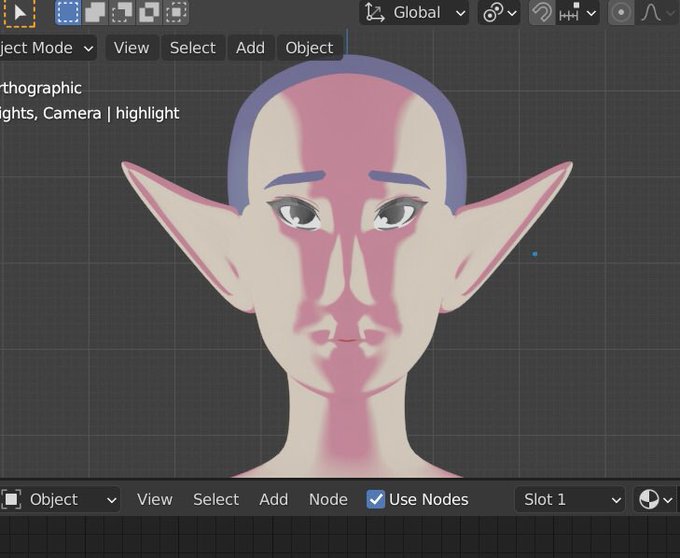Open the node editor Select menu
The width and height of the screenshot is (680, 558).
tap(216, 499)
